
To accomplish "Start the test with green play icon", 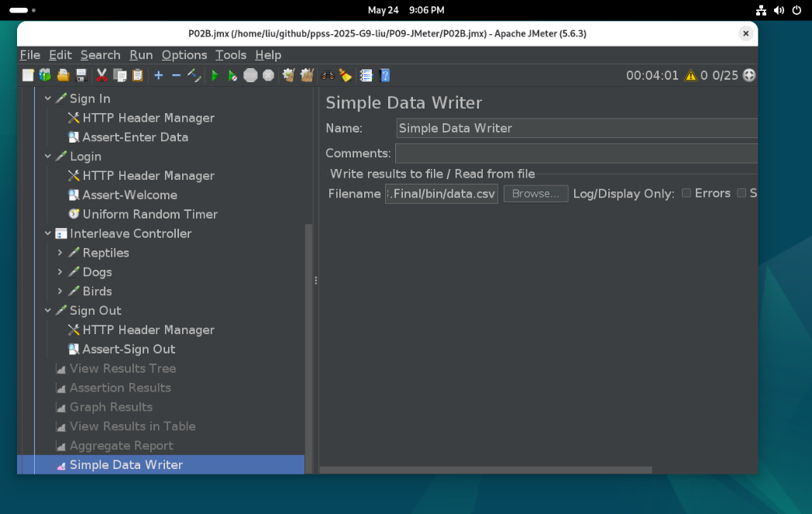I will (x=215, y=75).
